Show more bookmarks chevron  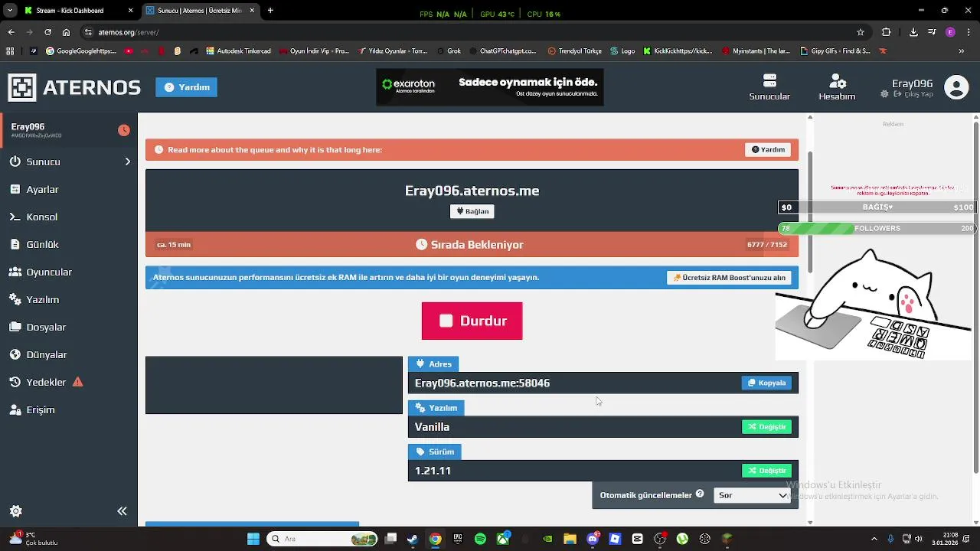point(962,51)
